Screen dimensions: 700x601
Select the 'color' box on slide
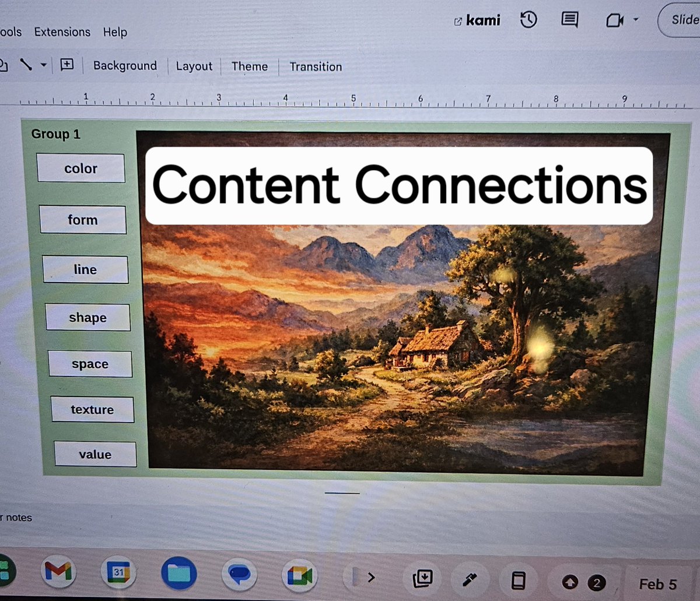click(80, 168)
